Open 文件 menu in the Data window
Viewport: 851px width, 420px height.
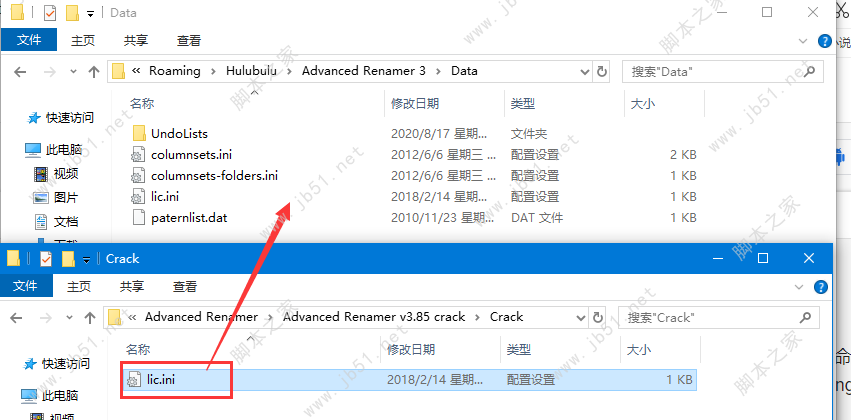[x=28, y=40]
